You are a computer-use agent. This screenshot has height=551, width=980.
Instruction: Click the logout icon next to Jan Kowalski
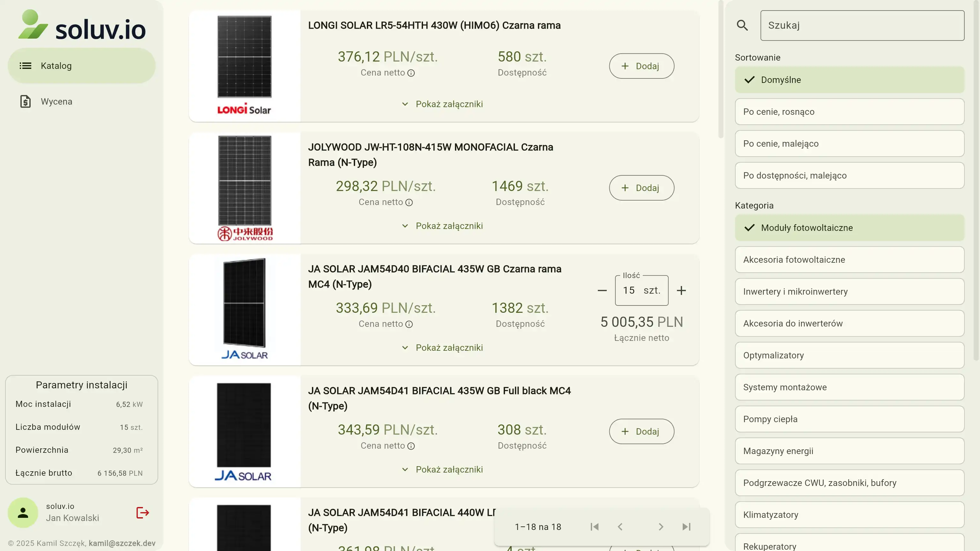click(x=142, y=513)
